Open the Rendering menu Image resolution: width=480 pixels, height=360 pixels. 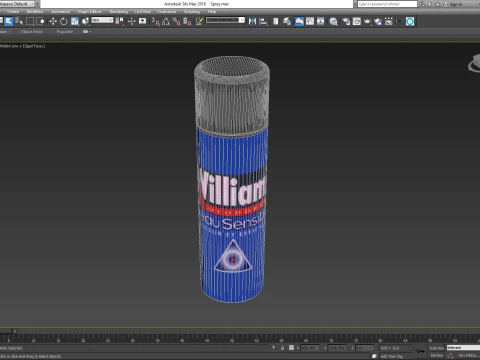[x=119, y=12]
